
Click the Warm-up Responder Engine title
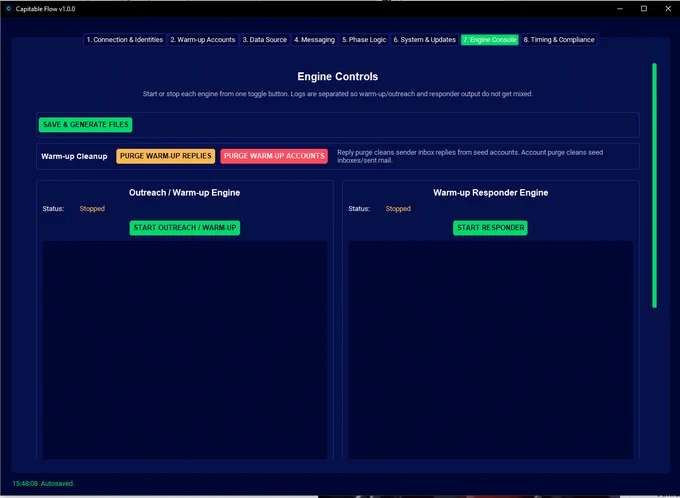[490, 193]
